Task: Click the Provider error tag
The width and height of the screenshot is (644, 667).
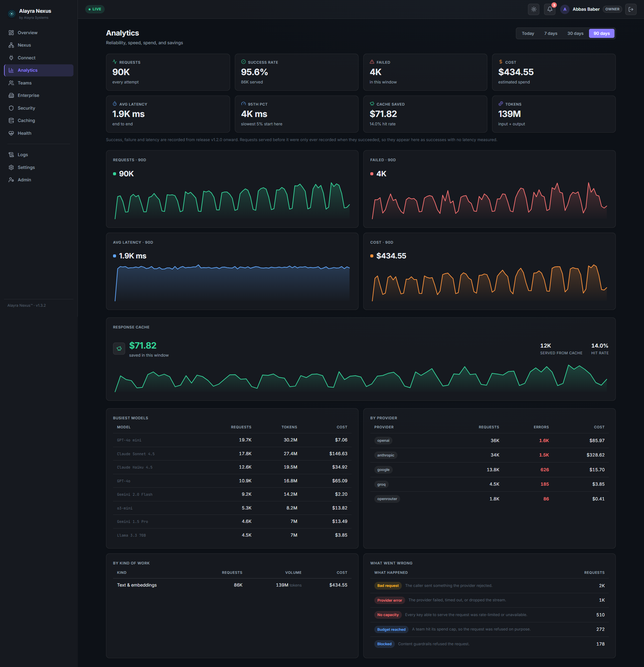Action: [390, 600]
